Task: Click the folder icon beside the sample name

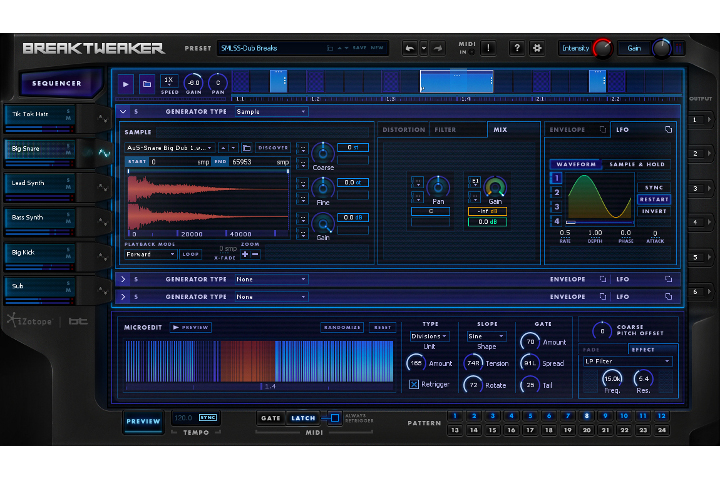Action: pos(246,147)
